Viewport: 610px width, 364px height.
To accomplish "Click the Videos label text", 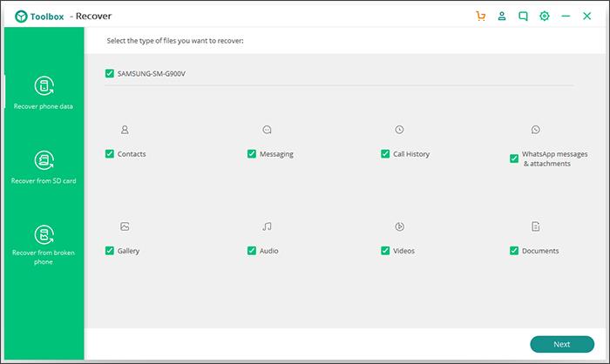I will click(x=403, y=251).
